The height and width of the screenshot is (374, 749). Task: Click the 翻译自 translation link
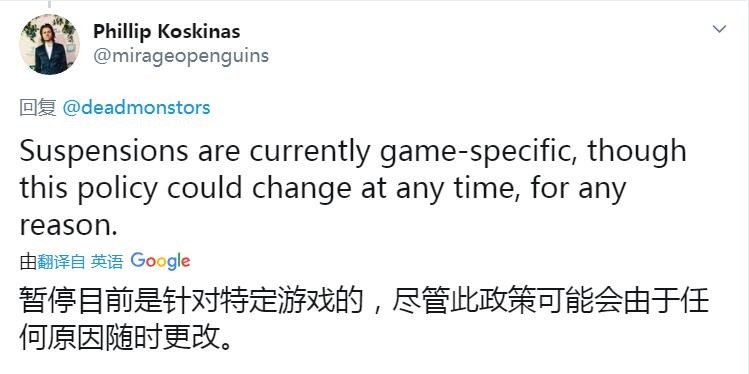coord(61,262)
